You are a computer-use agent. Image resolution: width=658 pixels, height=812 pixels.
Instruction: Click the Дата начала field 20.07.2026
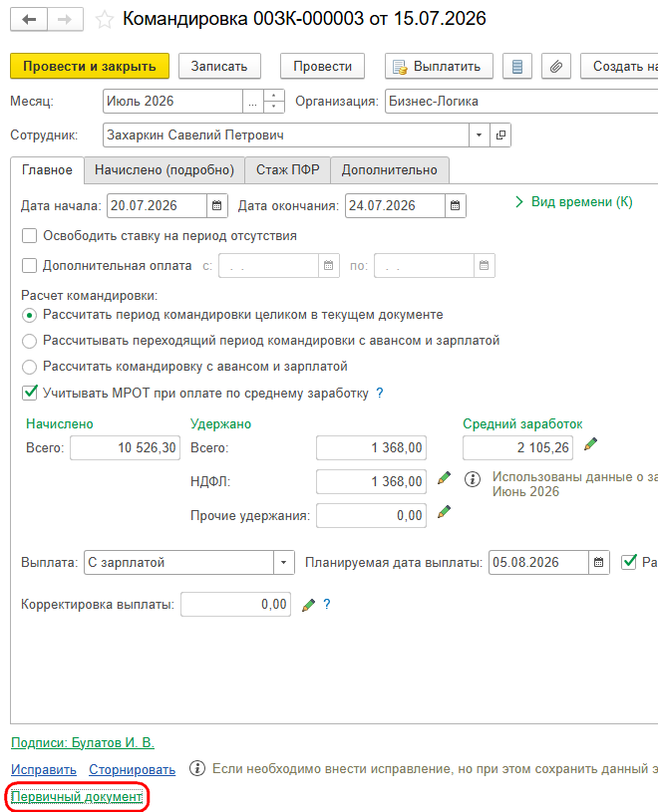coord(157,205)
